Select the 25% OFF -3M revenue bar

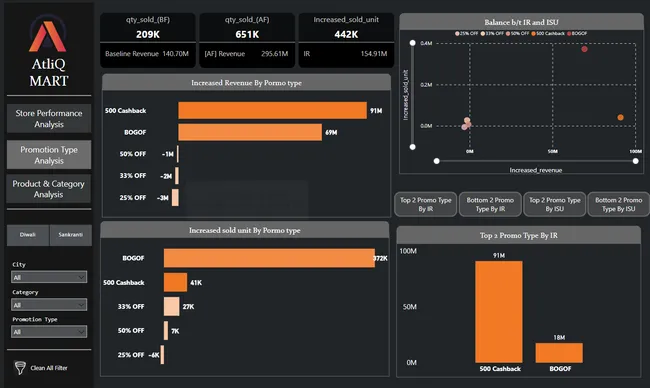[x=175, y=197]
